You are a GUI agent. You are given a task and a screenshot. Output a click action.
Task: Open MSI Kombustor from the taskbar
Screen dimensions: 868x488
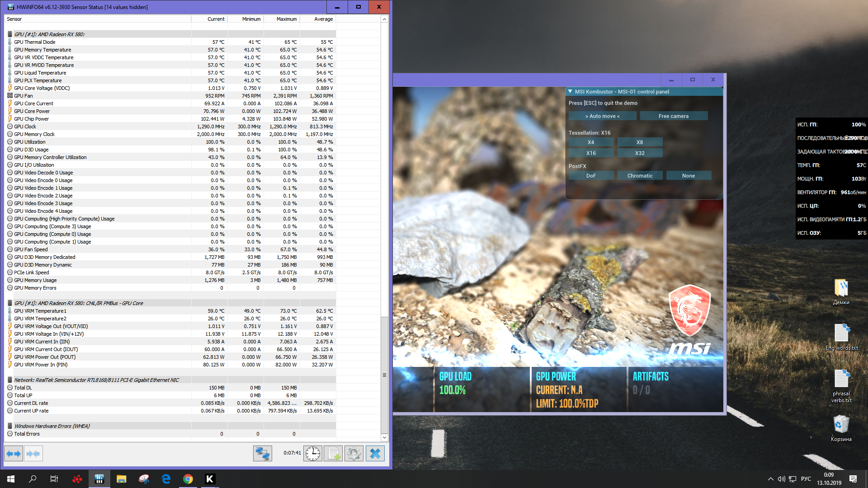coord(210,479)
